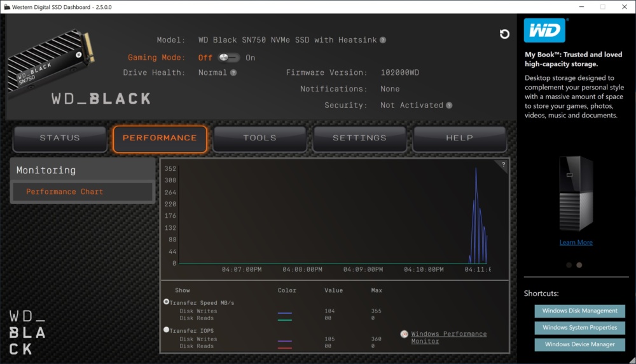This screenshot has width=636, height=364.
Task: Open the Windows Performance Monitor link
Action: 448,337
